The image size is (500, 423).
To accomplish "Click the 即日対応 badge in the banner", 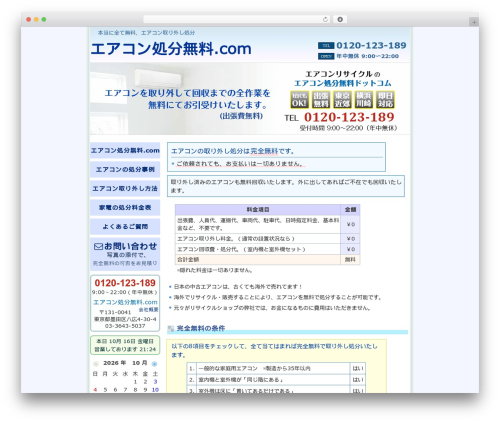I will [x=385, y=99].
